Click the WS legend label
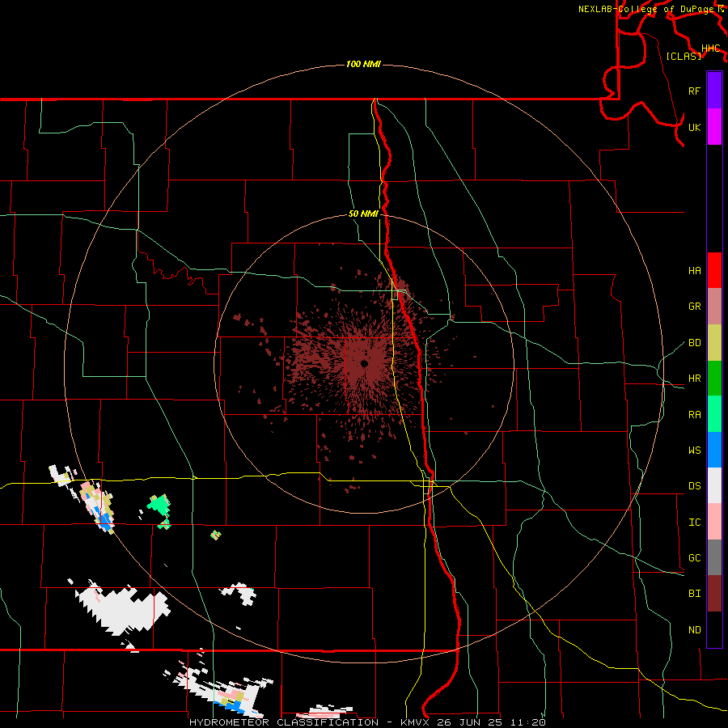The height and width of the screenshot is (728, 728). point(694,451)
